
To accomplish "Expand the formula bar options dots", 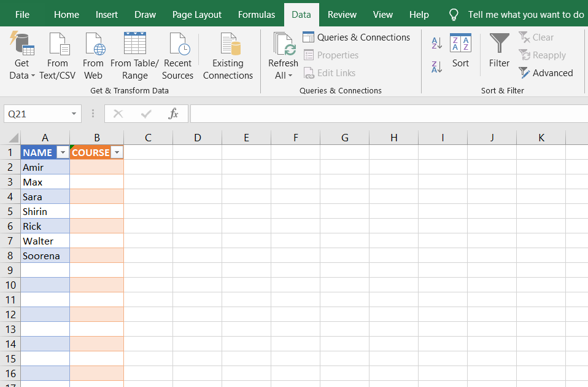I will [x=93, y=114].
